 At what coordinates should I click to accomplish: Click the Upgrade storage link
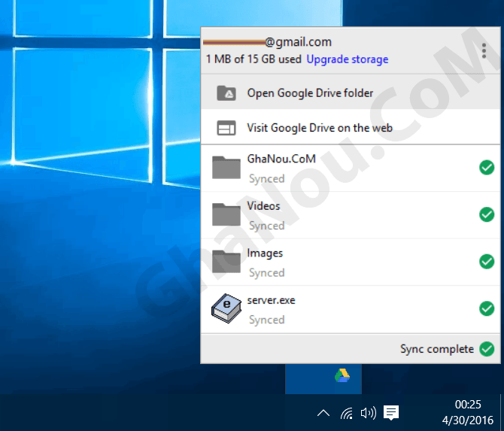[347, 59]
